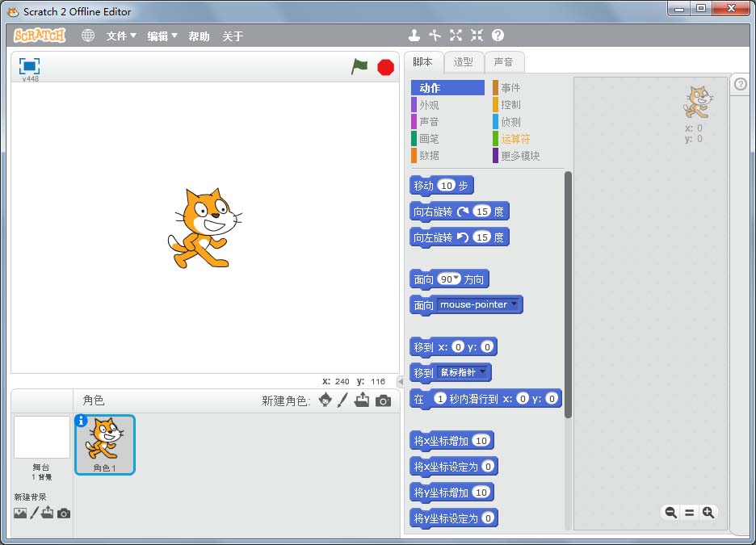Screen dimensions: 756x545
Task: Open block help question mark tool
Action: (498, 36)
